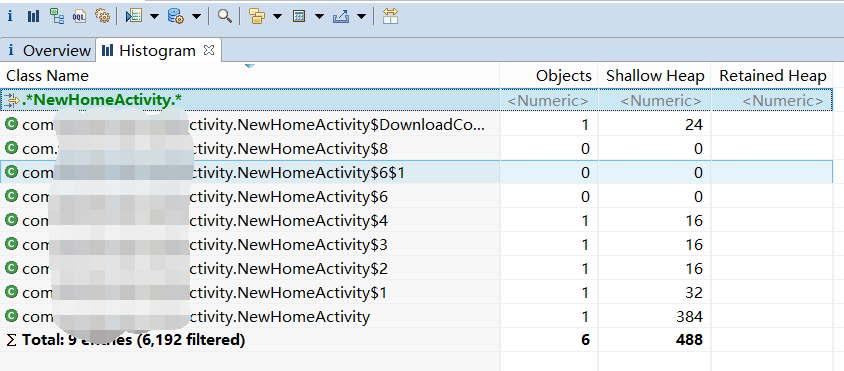The image size is (844, 371).
Task: Click the class icon of NewHomeActivity$1
Action: pyautogui.click(x=11, y=292)
